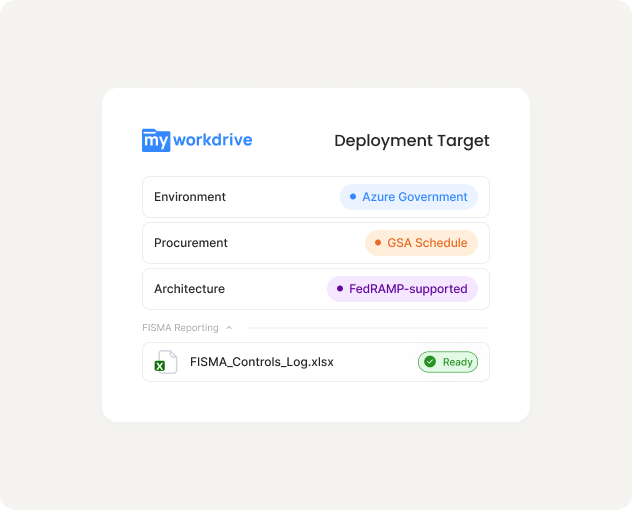Click the green checkmark icon in Ready badge
Screen dimensions: 632x510
point(430,362)
